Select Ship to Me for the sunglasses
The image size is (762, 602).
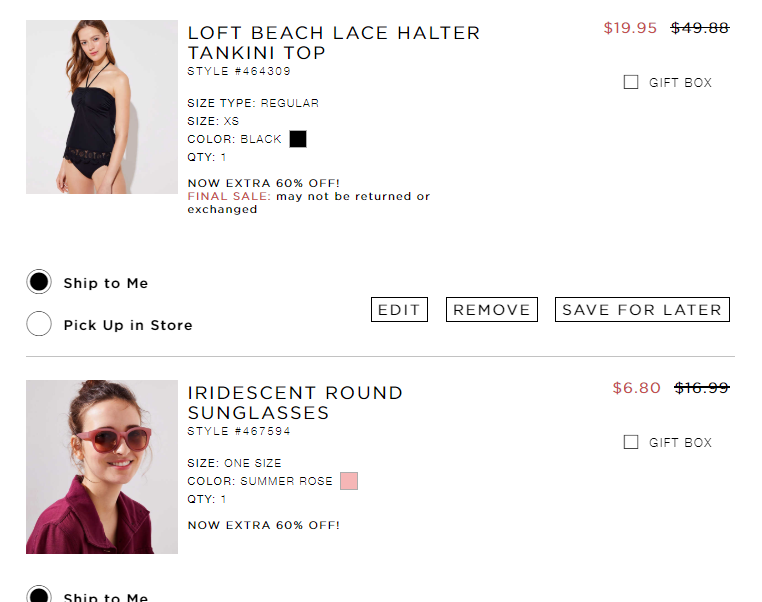(39, 596)
